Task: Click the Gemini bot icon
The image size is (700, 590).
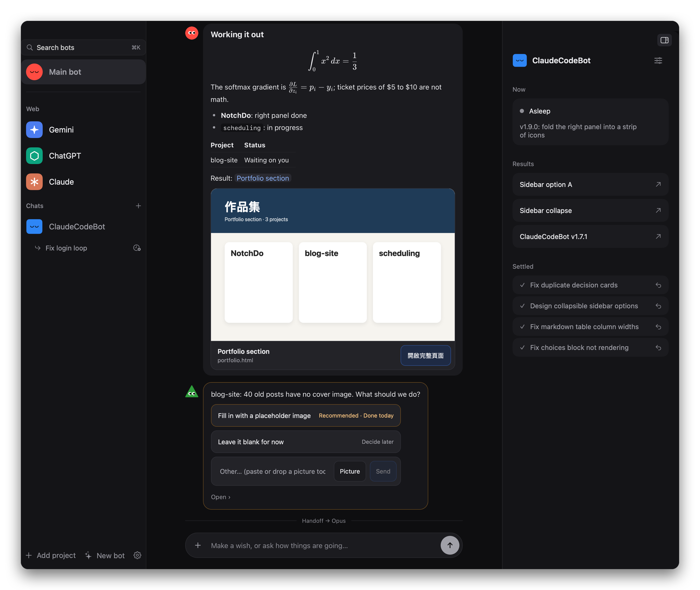Action: [x=34, y=130]
